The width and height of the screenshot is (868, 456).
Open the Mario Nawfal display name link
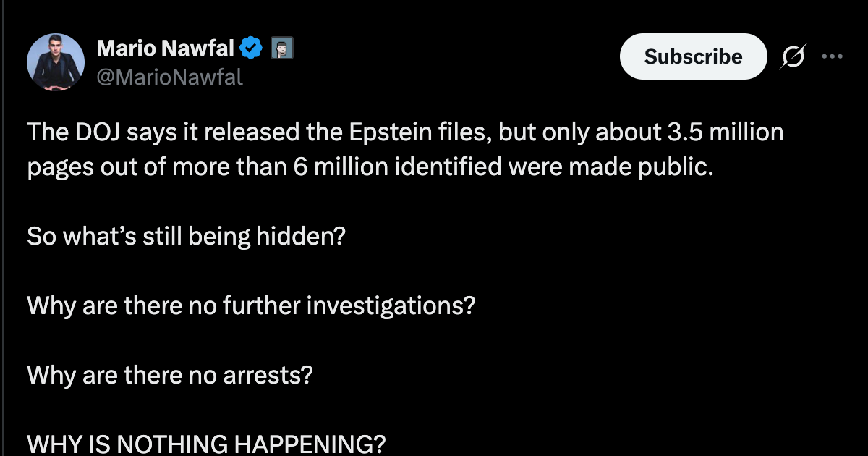tap(166, 49)
